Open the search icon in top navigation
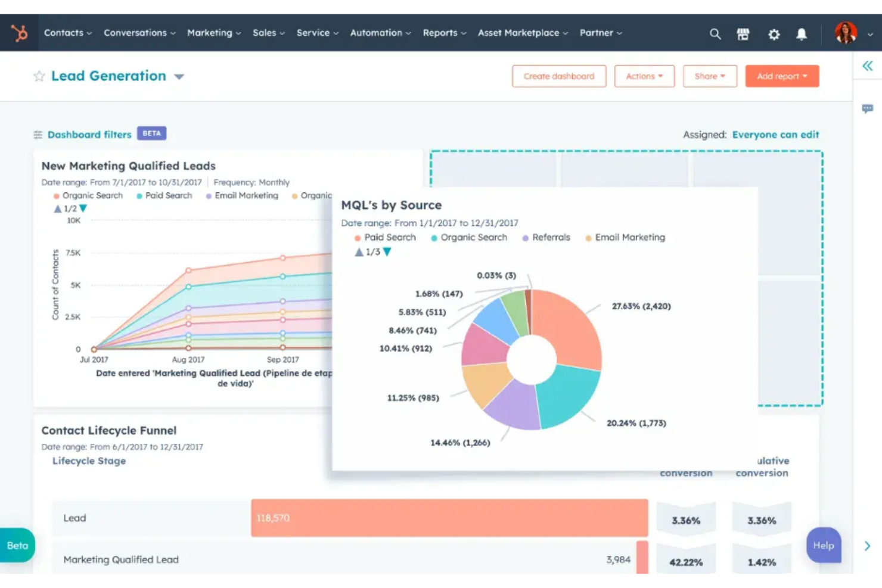Screen dimensions: 882x588 [715, 34]
